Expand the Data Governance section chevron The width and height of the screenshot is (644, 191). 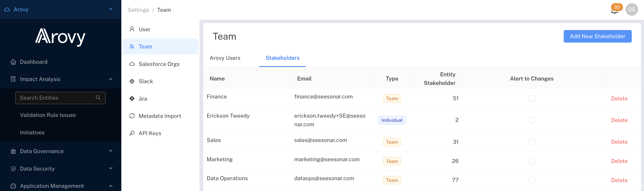coord(111,151)
